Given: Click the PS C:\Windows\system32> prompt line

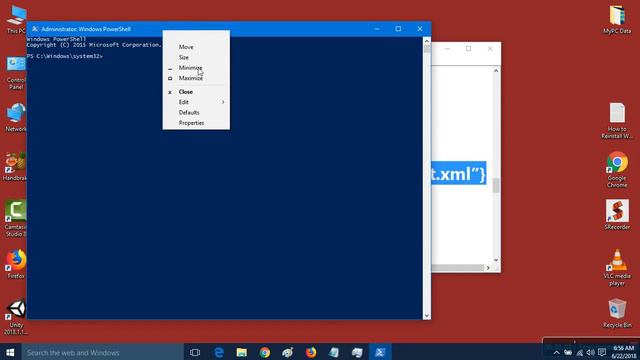Looking at the screenshot, I should pos(64,56).
